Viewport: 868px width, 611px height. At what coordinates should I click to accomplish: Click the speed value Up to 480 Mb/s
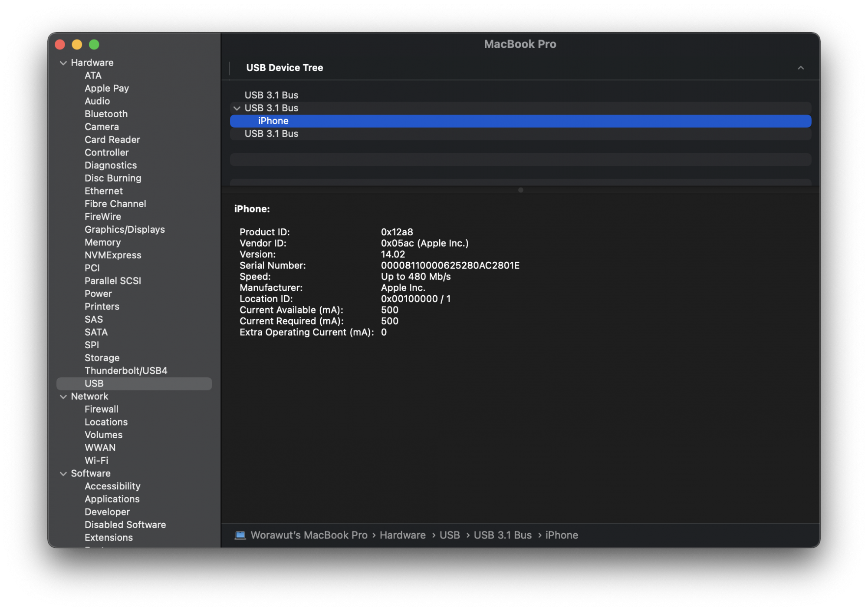[416, 277]
